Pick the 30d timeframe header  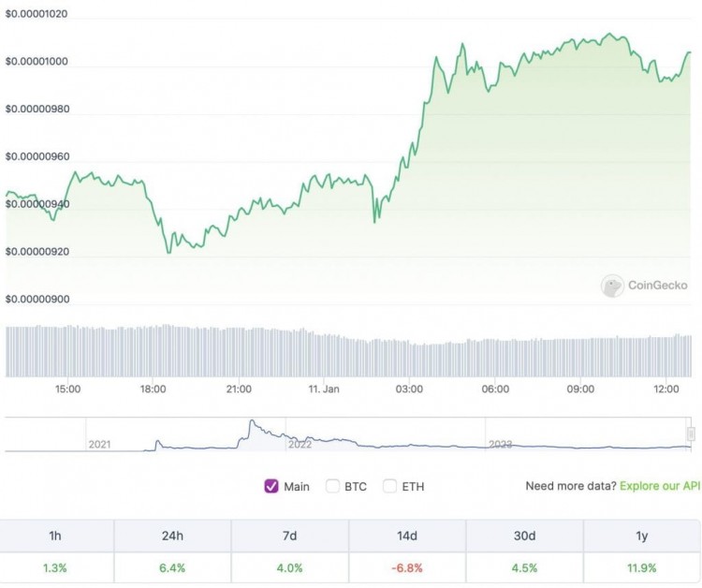point(524,537)
